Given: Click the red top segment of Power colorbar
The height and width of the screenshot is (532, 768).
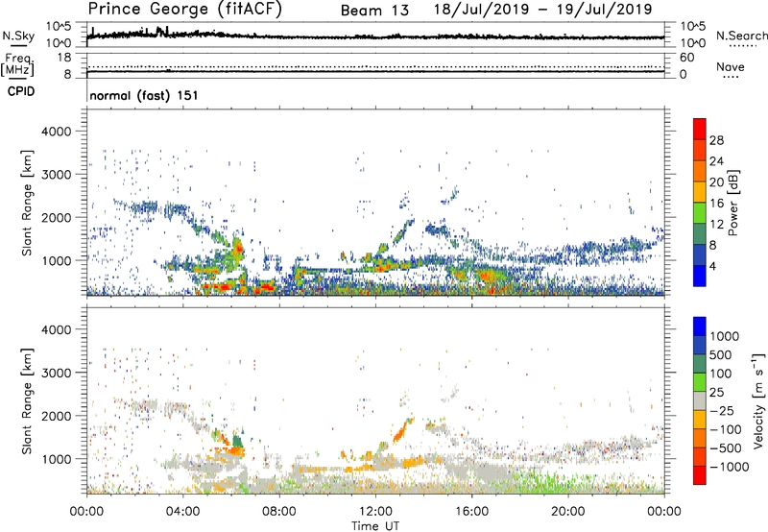Looking at the screenshot, I should click(700, 129).
